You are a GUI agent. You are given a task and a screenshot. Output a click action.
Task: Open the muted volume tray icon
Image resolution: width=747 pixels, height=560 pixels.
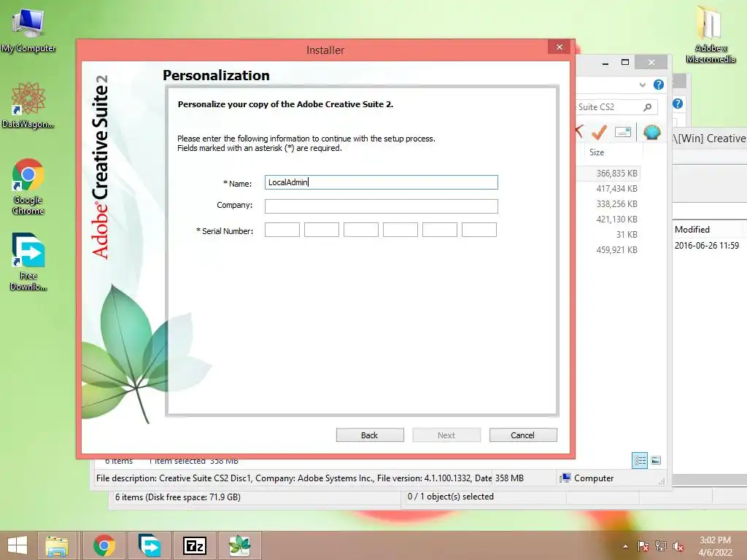[678, 546]
